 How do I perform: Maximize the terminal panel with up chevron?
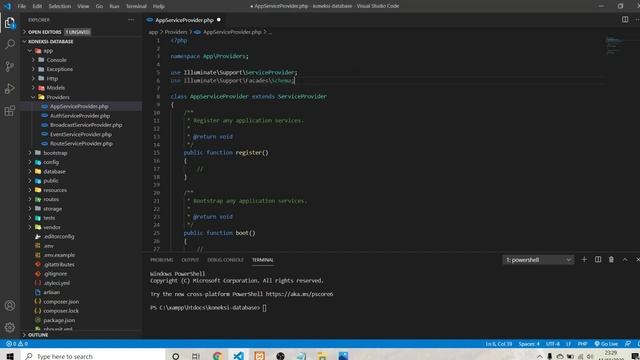tap(625, 260)
